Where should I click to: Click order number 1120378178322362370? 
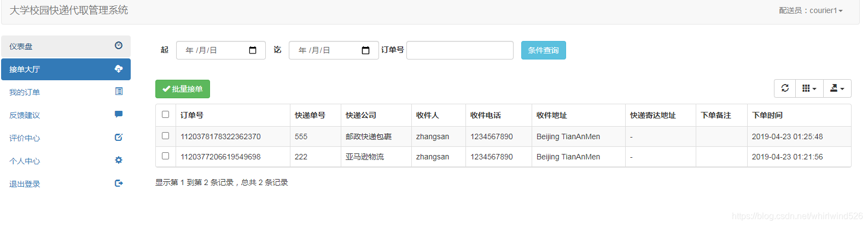221,136
